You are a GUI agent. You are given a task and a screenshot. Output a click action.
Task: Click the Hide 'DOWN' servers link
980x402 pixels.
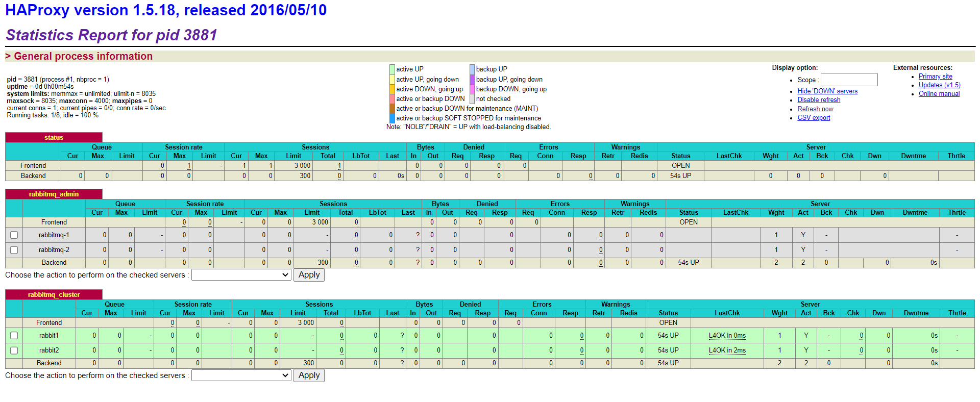point(827,91)
